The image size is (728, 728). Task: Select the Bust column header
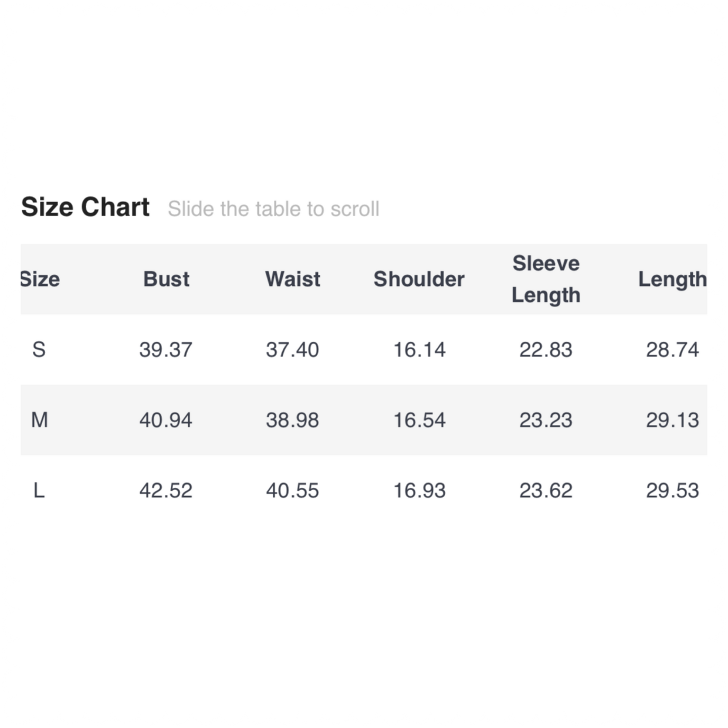pyautogui.click(x=166, y=279)
